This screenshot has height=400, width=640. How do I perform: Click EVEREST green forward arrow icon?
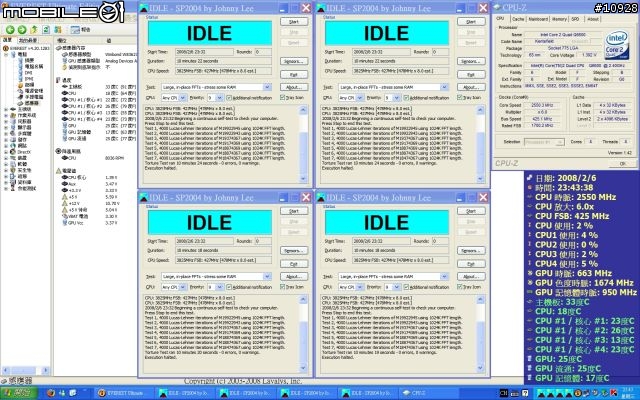[x=22, y=29]
